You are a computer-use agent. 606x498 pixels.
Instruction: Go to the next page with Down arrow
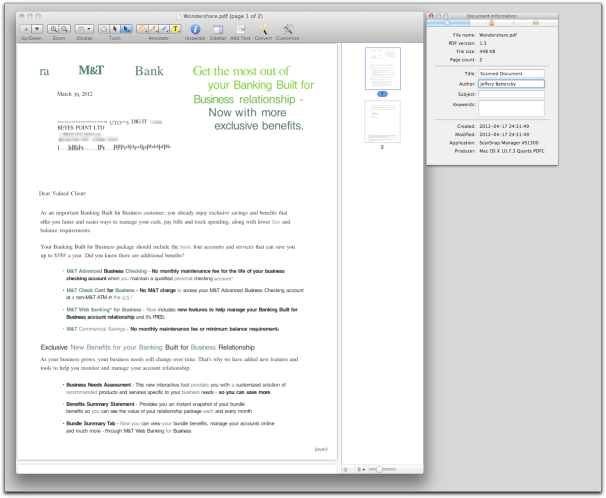click(37, 29)
